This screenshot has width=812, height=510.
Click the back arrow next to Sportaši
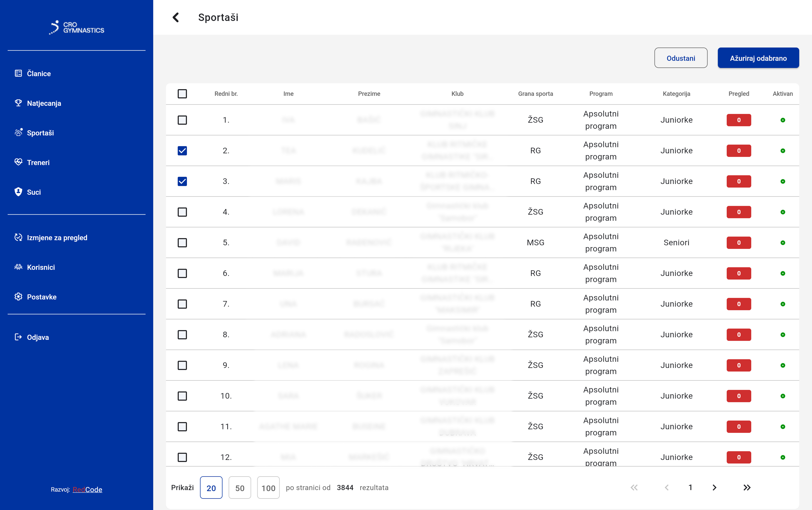[176, 17]
